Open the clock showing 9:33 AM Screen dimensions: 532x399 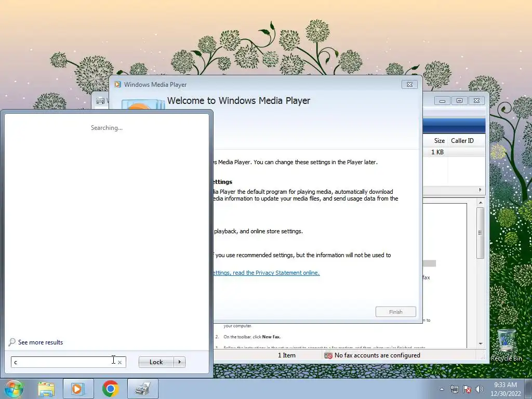505,389
